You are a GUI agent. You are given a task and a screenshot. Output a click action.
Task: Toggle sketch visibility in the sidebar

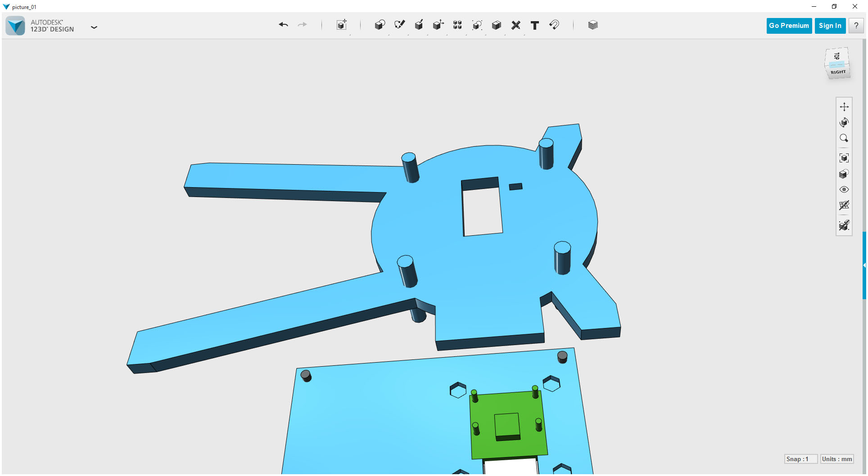(x=845, y=225)
